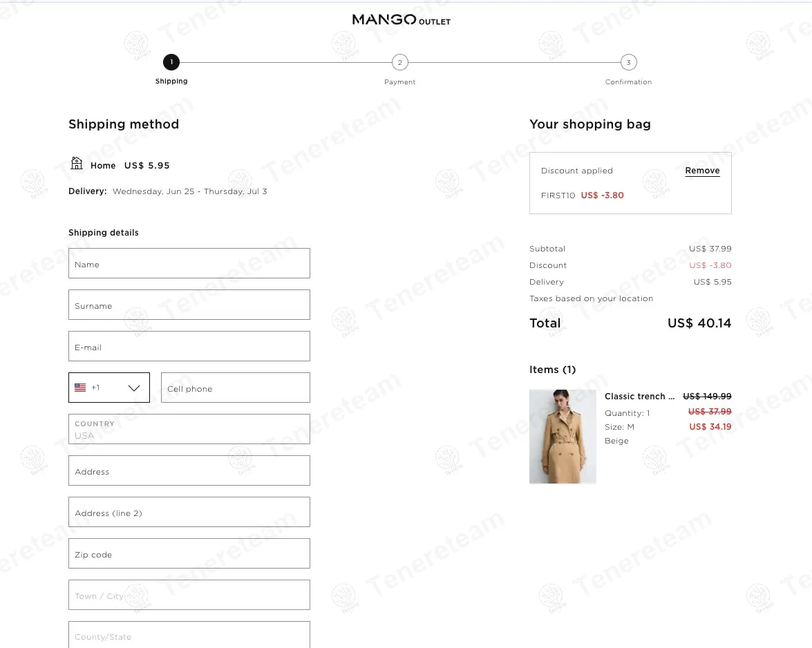
Task: Select the Address (line 2) field
Action: click(189, 512)
